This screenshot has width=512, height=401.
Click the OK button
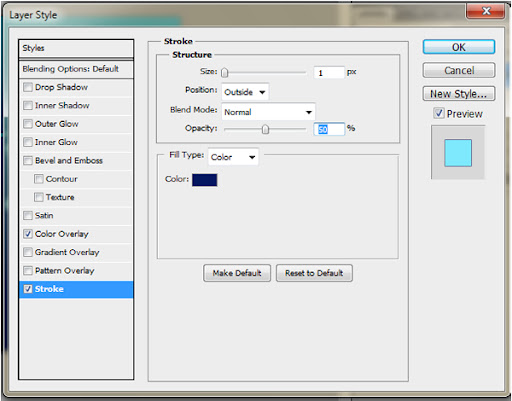pos(459,47)
